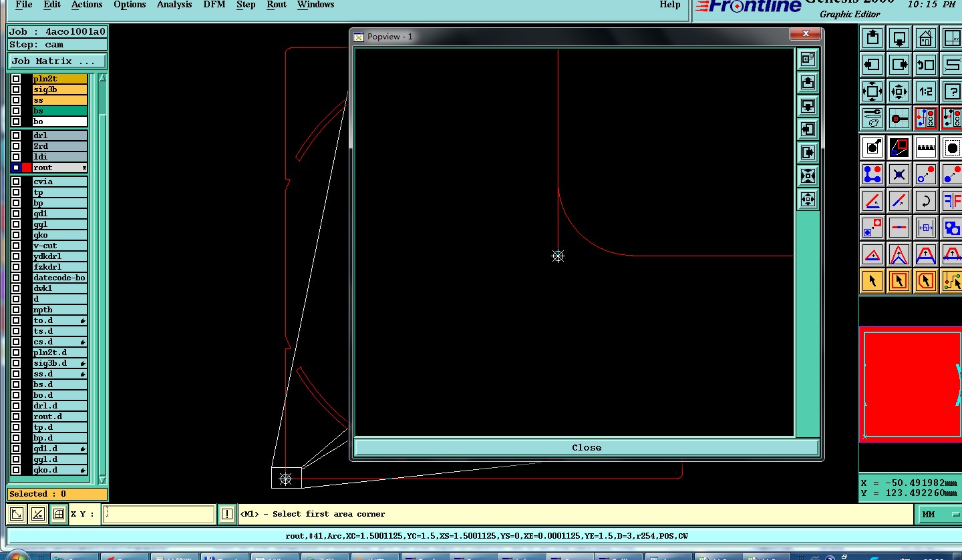Click the Popview pan up icon
This screenshot has height=560, width=962.
[808, 82]
